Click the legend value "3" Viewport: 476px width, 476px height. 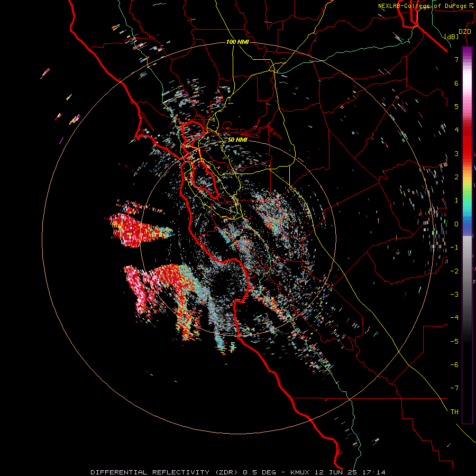(x=456, y=153)
